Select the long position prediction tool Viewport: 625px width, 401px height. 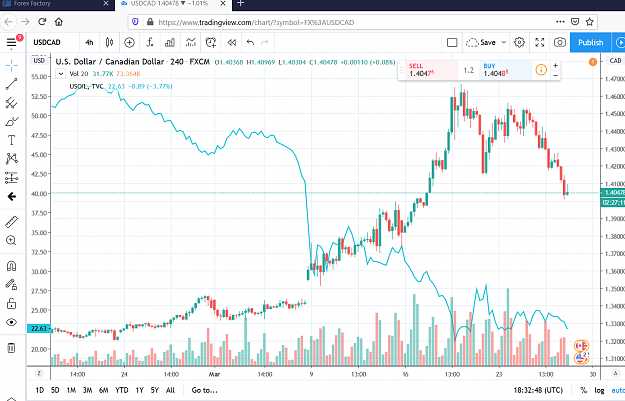(x=12, y=177)
